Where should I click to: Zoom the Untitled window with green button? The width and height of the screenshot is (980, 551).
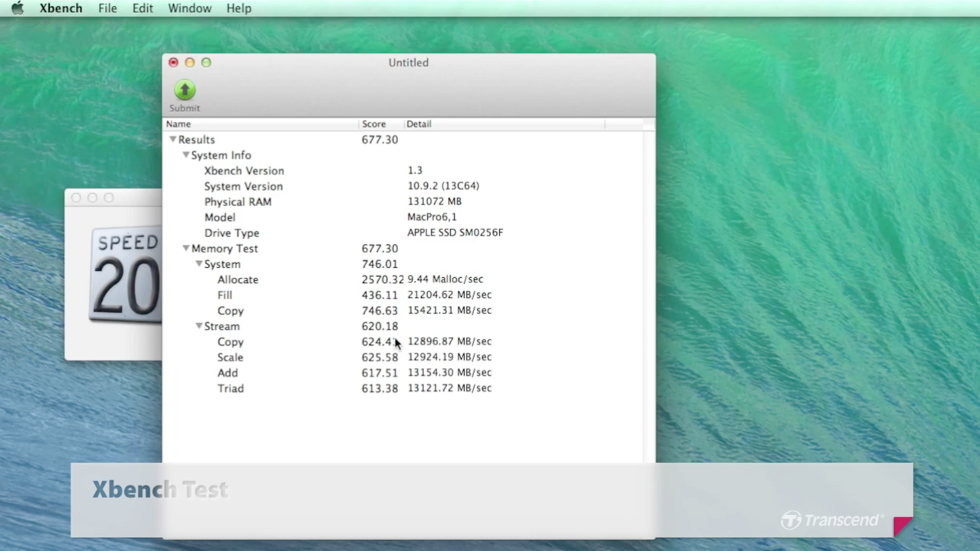[x=206, y=63]
